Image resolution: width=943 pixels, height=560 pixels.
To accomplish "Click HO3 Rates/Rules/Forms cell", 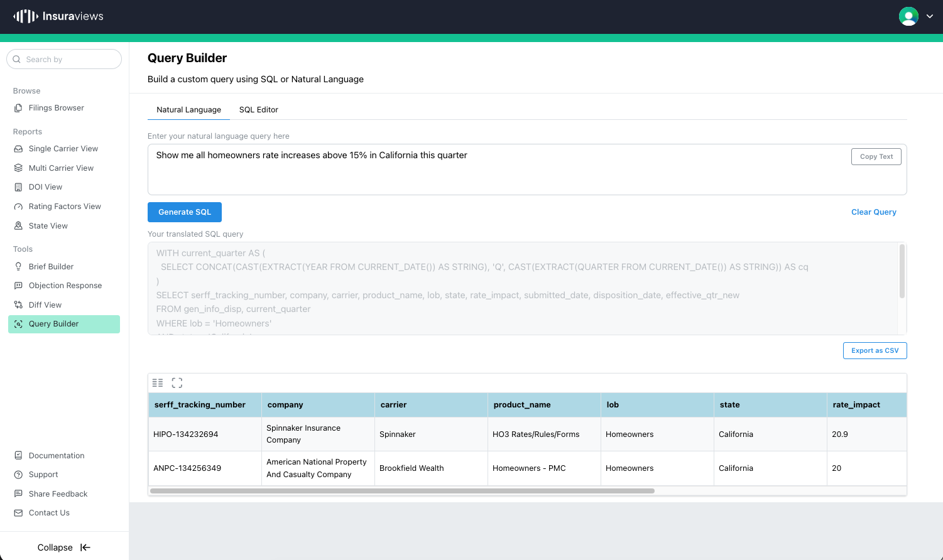I will 544,434.
